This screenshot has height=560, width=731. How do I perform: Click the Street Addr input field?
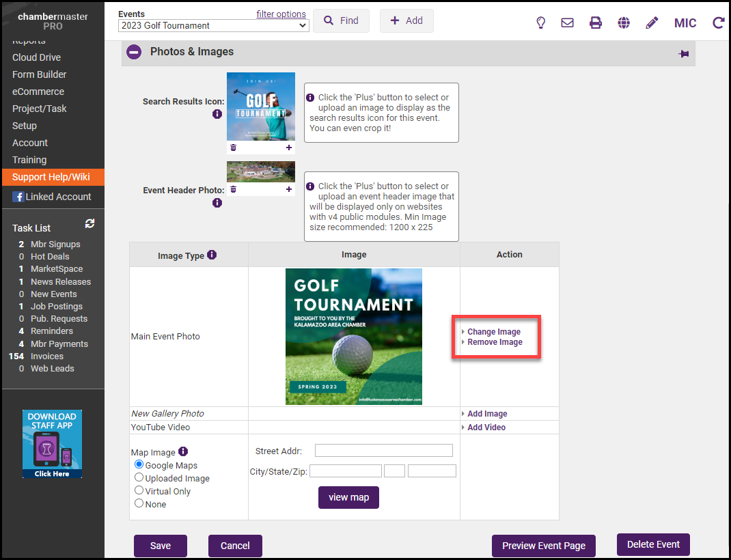pyautogui.click(x=383, y=451)
